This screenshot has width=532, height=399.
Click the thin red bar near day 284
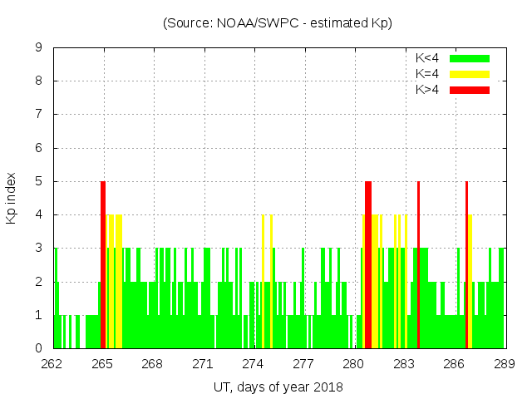pos(418,264)
